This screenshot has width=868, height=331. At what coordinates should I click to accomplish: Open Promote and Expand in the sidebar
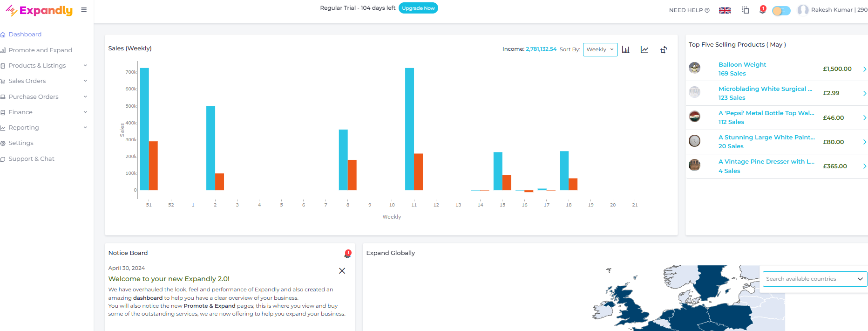tap(40, 50)
